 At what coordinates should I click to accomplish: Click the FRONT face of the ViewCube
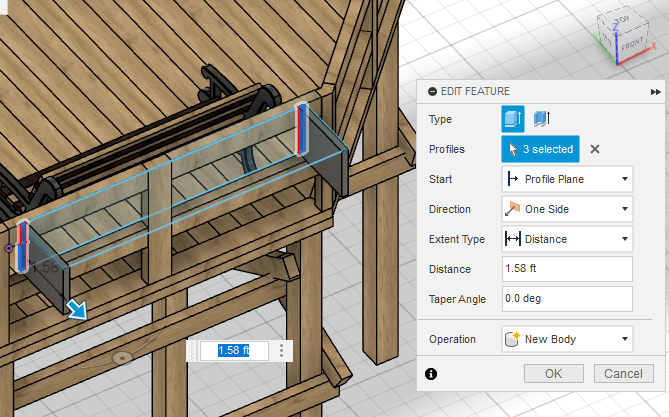(632, 44)
